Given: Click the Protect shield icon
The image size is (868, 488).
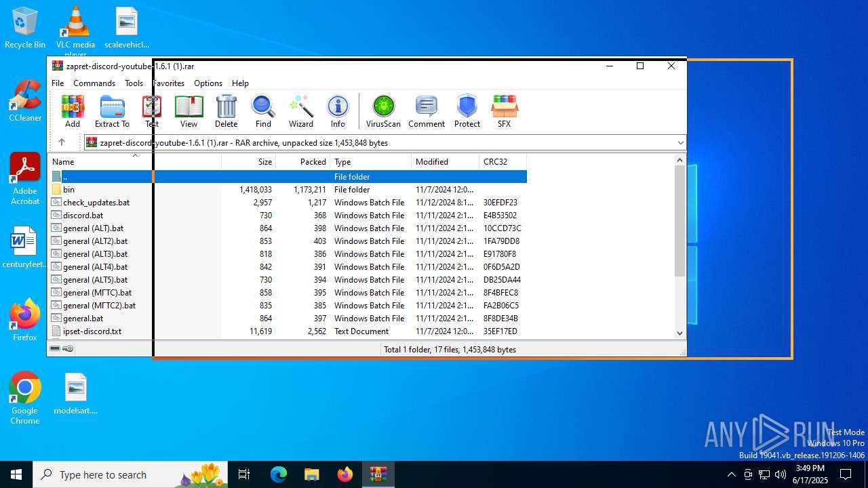Looking at the screenshot, I should pyautogui.click(x=467, y=110).
